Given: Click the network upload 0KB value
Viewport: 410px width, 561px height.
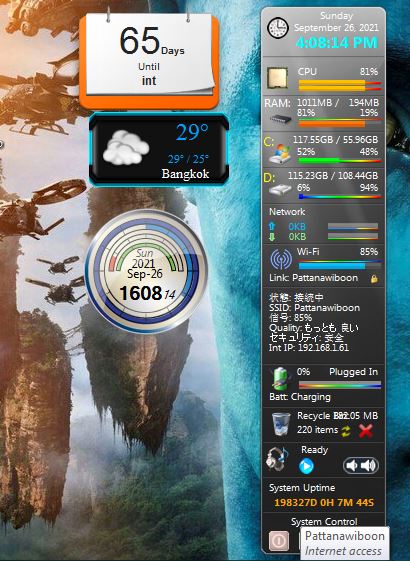Looking at the screenshot, I should pyautogui.click(x=297, y=226).
